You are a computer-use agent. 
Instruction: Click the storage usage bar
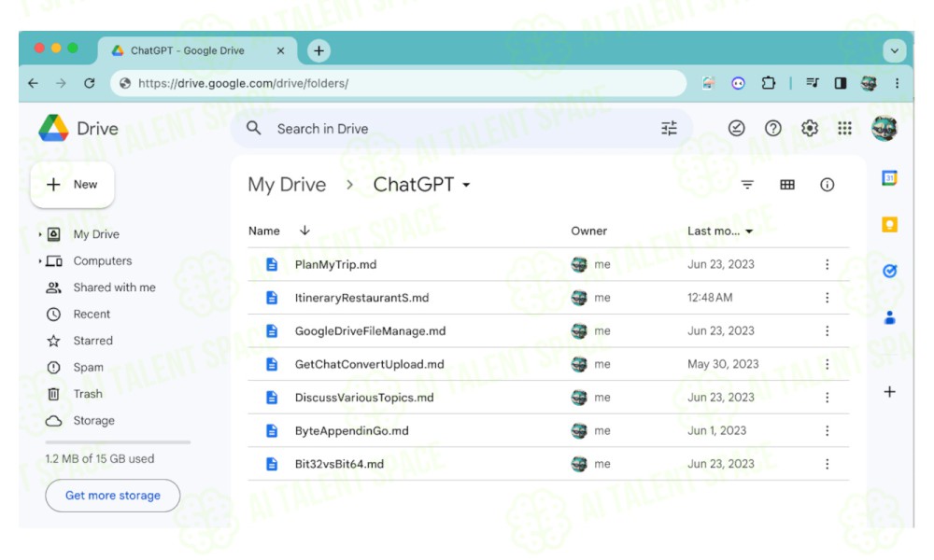click(118, 442)
